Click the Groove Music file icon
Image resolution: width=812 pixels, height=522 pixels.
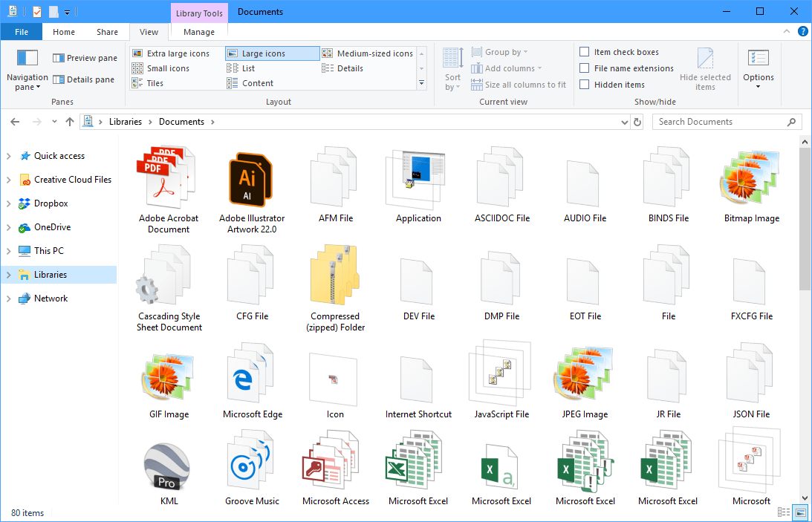pos(252,466)
